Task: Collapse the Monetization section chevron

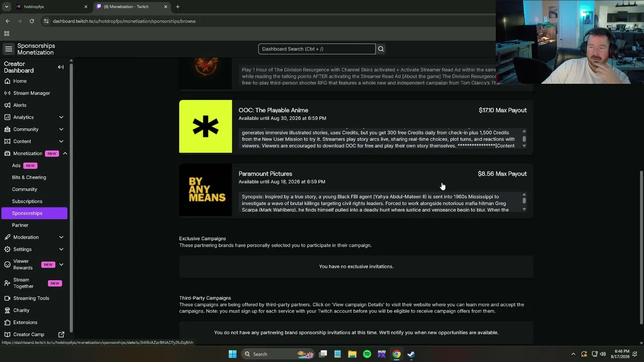Action: coord(65,153)
